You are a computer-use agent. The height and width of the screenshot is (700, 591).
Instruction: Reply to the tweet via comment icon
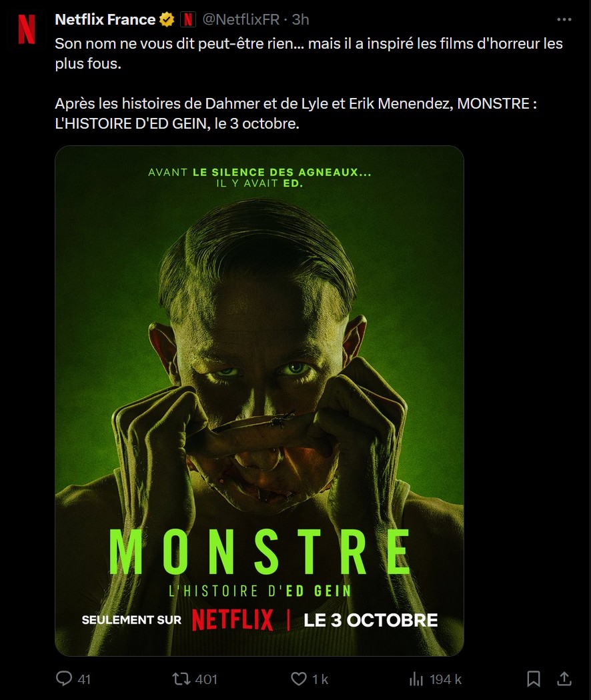point(64,679)
